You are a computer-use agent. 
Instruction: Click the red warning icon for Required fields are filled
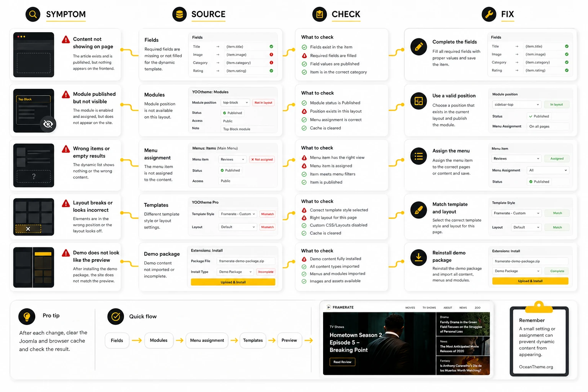[x=304, y=56]
